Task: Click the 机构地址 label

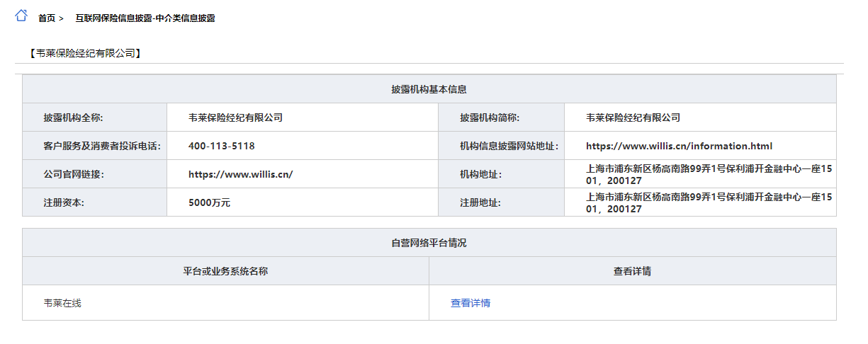Action: coord(480,174)
